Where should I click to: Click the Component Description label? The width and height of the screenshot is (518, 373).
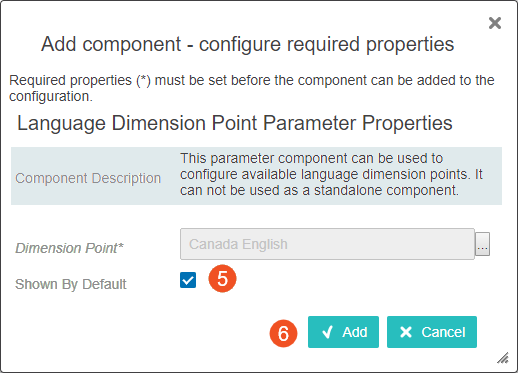[x=88, y=178]
